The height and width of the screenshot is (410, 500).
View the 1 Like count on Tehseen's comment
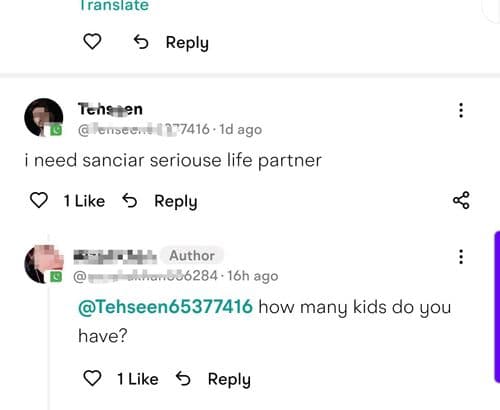pos(84,201)
